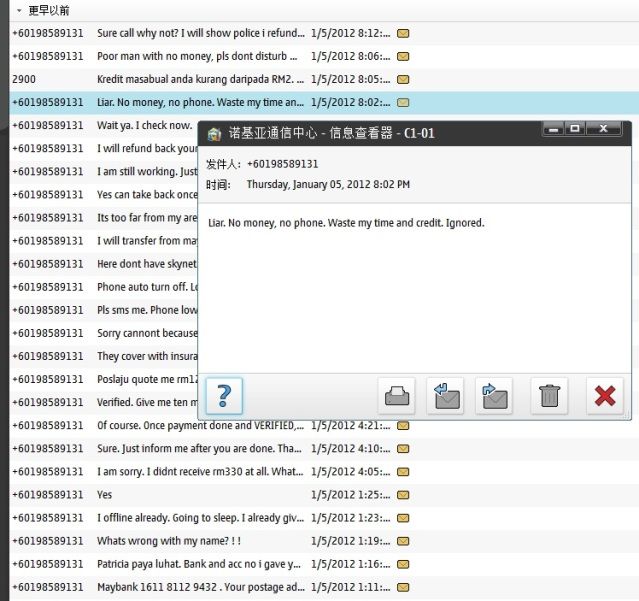Screen dimensions: 639x601
Task: Open the 'Patricia paya luhat' message
Action: [x=200, y=564]
